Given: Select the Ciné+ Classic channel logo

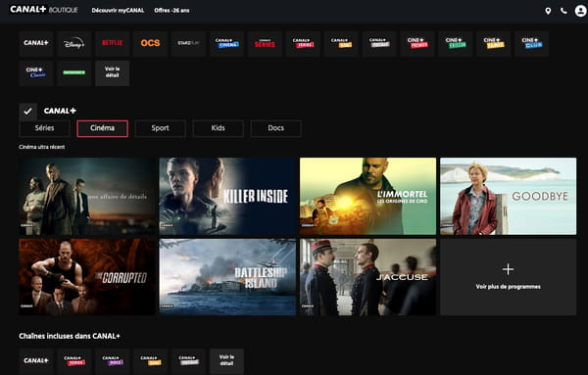Looking at the screenshot, I should pos(36,73).
